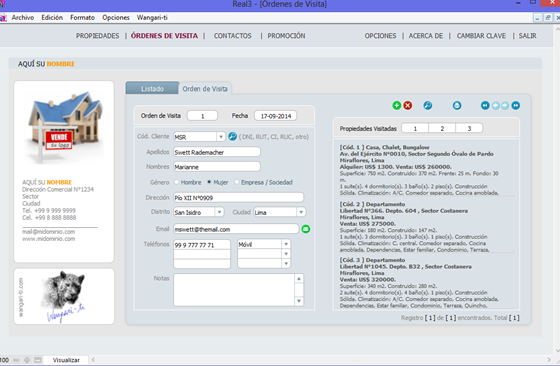Click the blue search magnifier icon in toolbar
The height and width of the screenshot is (366, 560).
click(x=428, y=105)
